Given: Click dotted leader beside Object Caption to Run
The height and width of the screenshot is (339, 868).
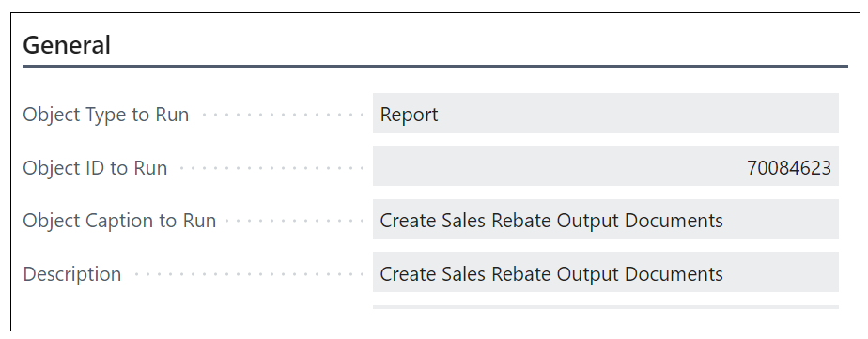Looking at the screenshot, I should click(x=295, y=222).
